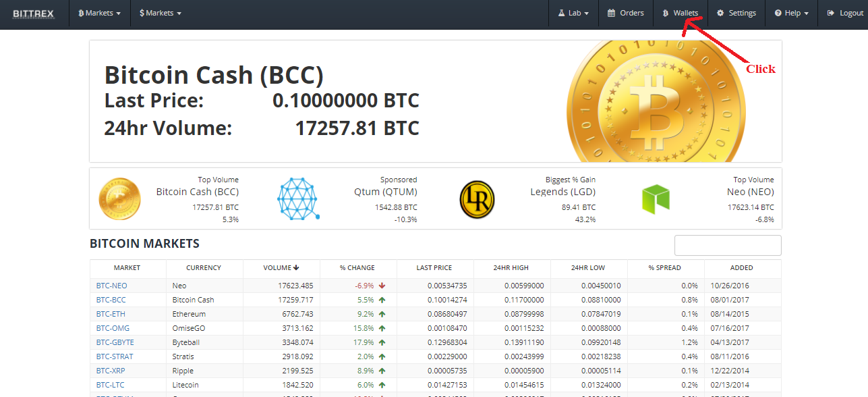Click the green up arrow in Ripple row

(382, 371)
